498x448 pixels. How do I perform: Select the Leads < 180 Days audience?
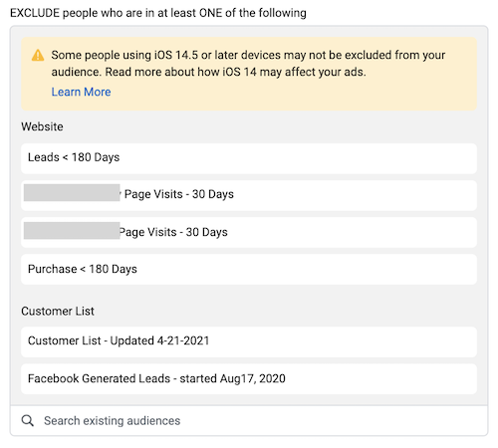pos(249,158)
